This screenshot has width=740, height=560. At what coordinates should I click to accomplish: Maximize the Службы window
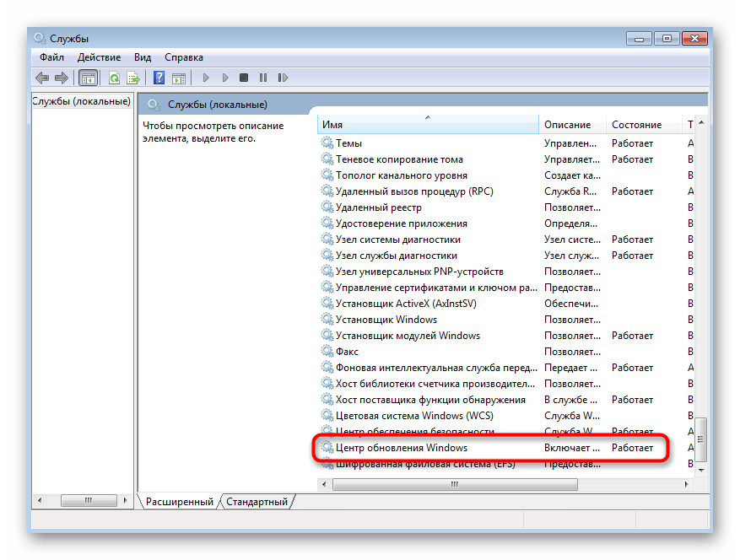coord(667,38)
